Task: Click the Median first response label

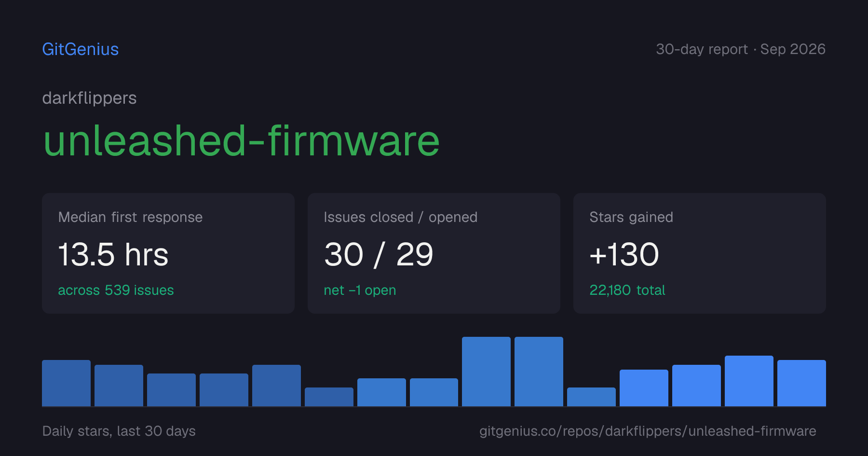Action: tap(130, 217)
